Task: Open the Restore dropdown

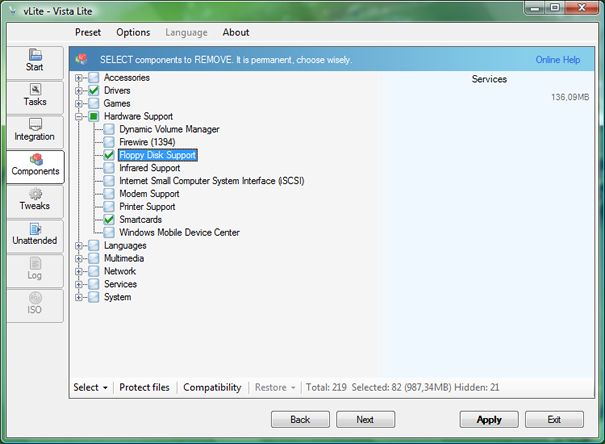Action: [x=275, y=387]
